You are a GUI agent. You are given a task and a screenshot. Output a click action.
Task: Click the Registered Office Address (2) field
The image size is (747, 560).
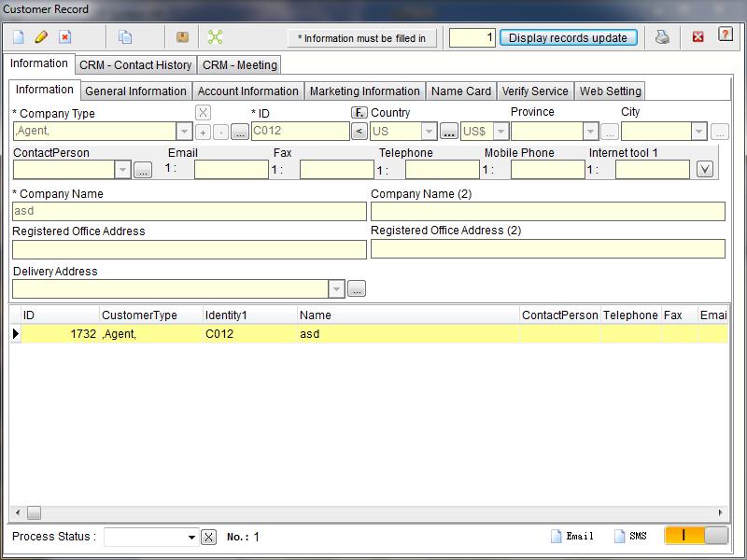(548, 248)
